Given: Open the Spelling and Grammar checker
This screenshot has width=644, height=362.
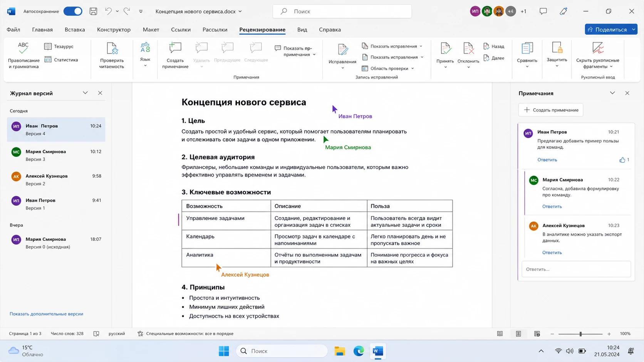Looking at the screenshot, I should click(x=23, y=55).
